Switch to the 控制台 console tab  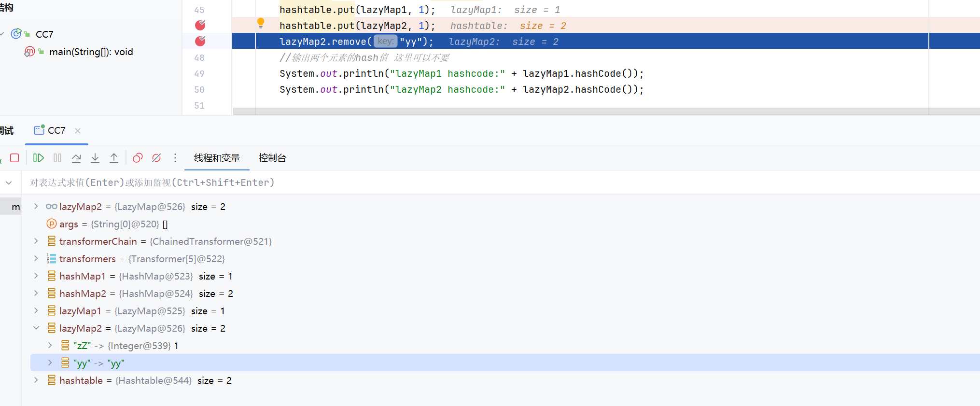coord(272,158)
